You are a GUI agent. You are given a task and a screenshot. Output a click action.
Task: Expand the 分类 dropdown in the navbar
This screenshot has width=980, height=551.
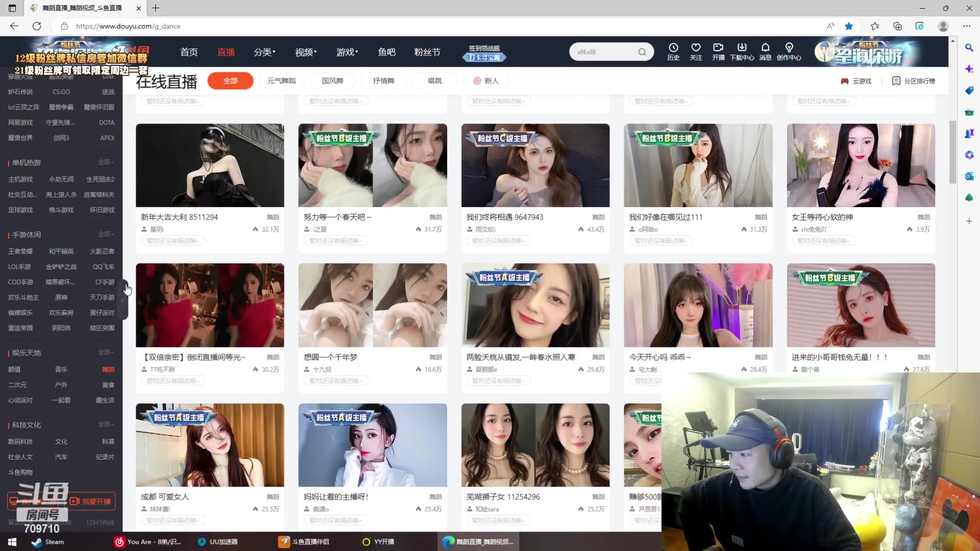263,52
